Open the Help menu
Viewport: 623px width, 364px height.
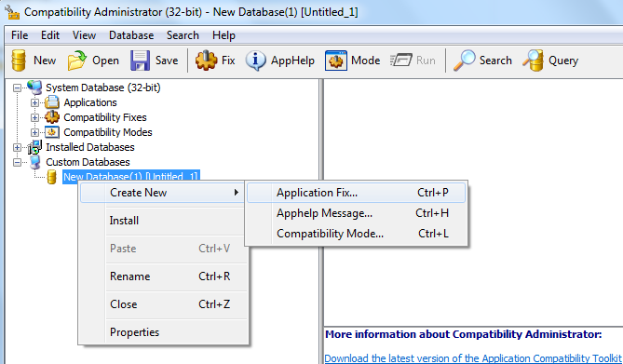223,35
